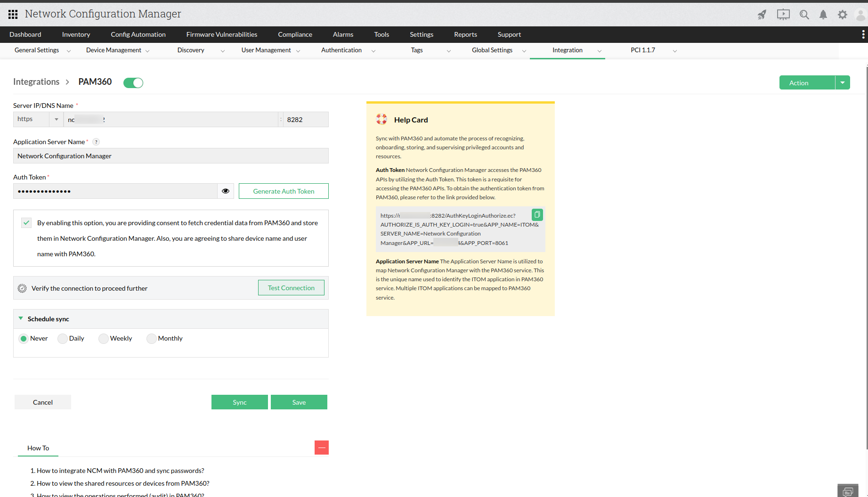This screenshot has height=497, width=868.
Task: Go back to Integrations breadcrumb
Action: (x=36, y=82)
